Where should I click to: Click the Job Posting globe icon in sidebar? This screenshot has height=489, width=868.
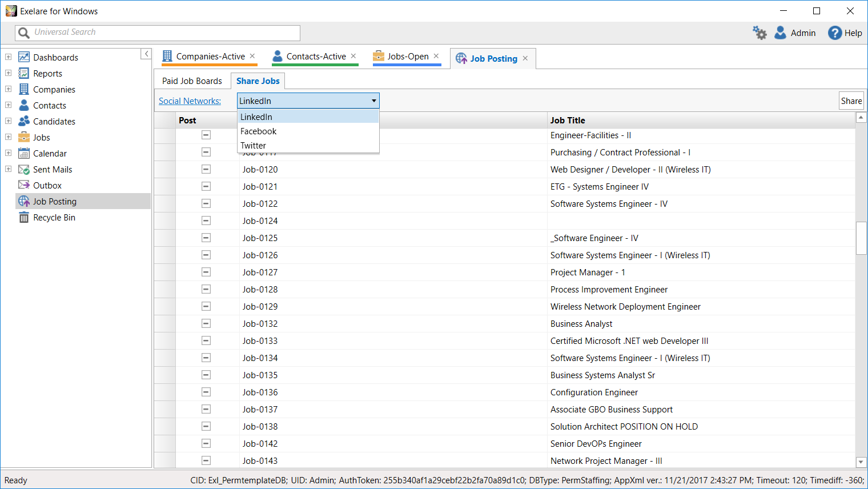point(24,201)
